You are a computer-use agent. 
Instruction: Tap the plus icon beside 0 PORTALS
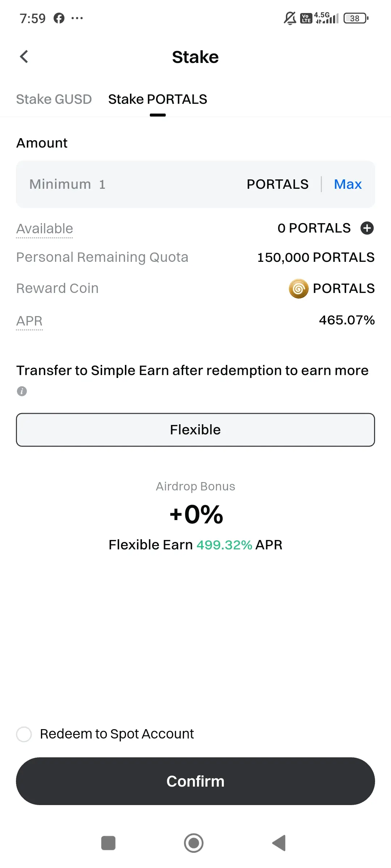click(x=367, y=228)
